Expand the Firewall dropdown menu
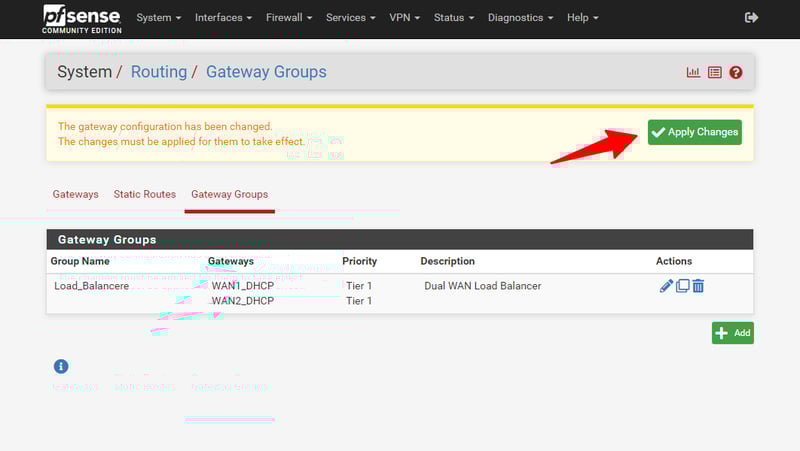 [289, 18]
